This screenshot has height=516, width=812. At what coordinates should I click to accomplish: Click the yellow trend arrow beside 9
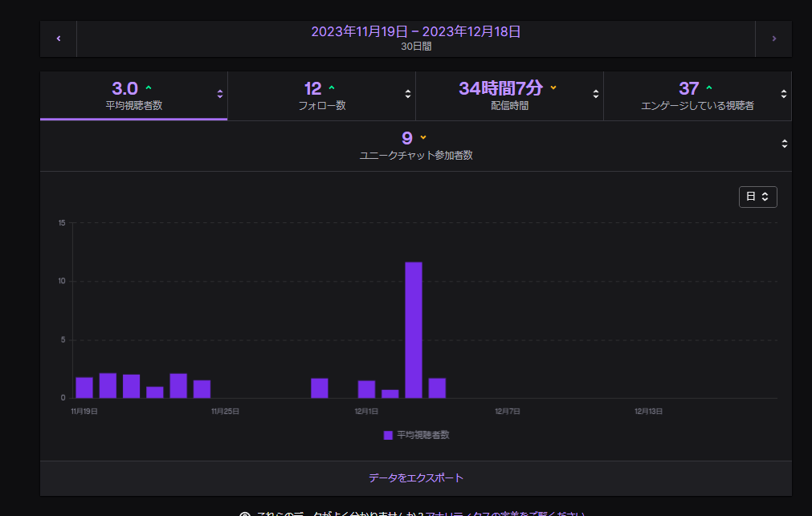[x=422, y=137]
